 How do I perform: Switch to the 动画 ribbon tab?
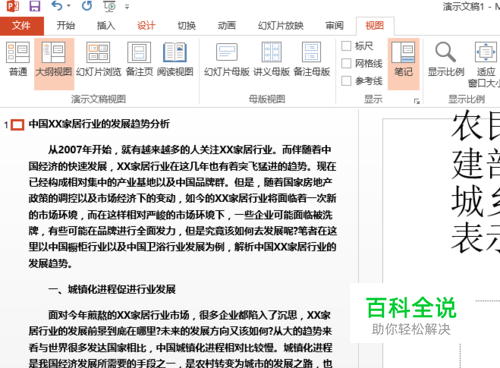(x=227, y=26)
